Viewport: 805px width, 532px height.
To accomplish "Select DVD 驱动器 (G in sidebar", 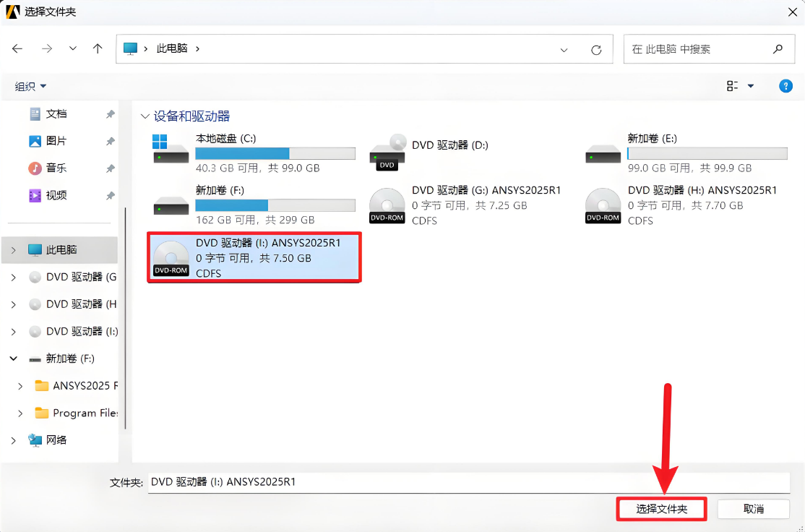I will (x=72, y=278).
